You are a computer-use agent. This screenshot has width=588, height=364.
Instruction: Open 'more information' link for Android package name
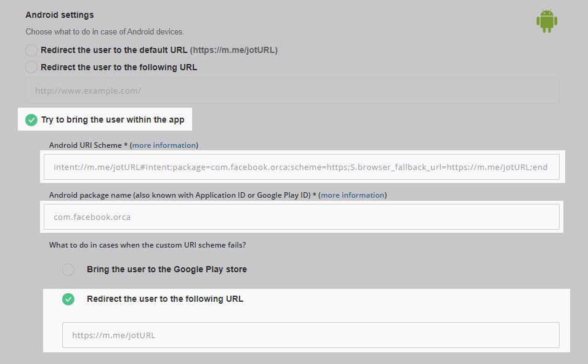point(353,195)
